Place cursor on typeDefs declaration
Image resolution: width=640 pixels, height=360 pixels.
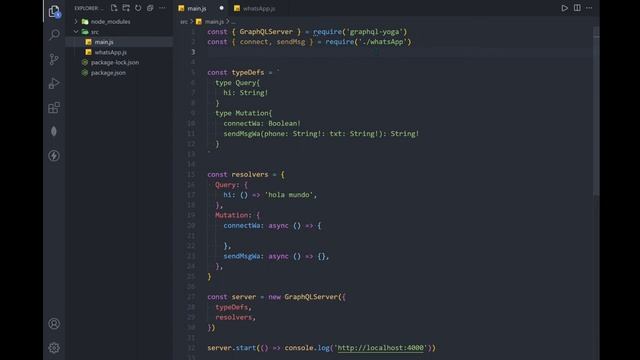[x=248, y=72]
